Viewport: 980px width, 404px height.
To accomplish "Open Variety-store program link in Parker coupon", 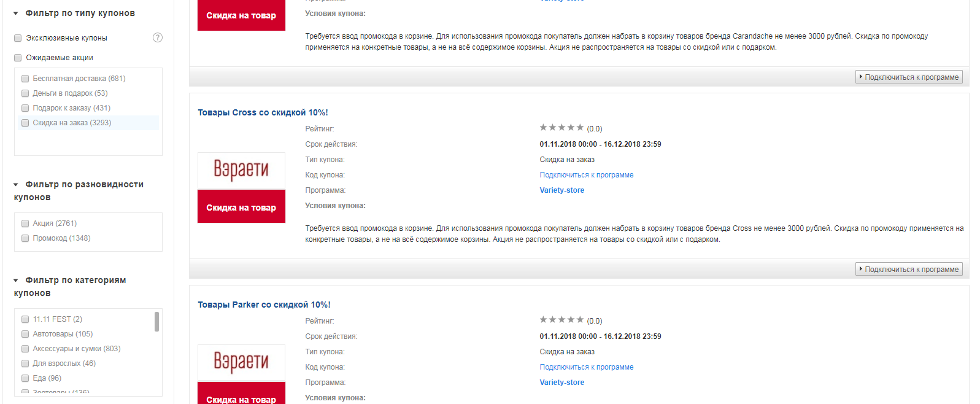I will (562, 383).
